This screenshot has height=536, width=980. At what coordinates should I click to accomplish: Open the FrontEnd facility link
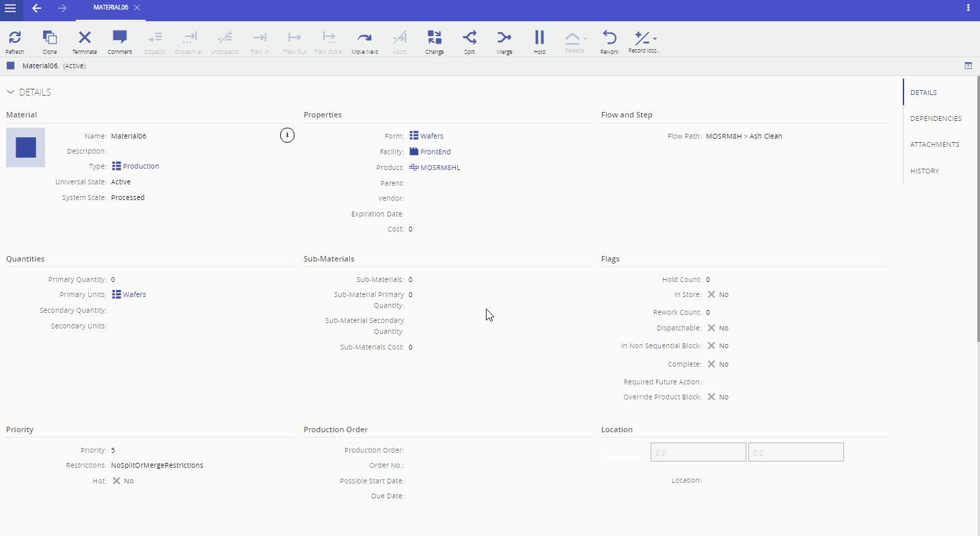coord(435,152)
